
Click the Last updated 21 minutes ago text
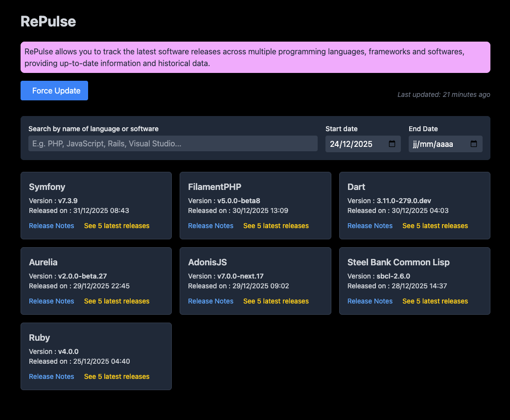click(x=443, y=94)
